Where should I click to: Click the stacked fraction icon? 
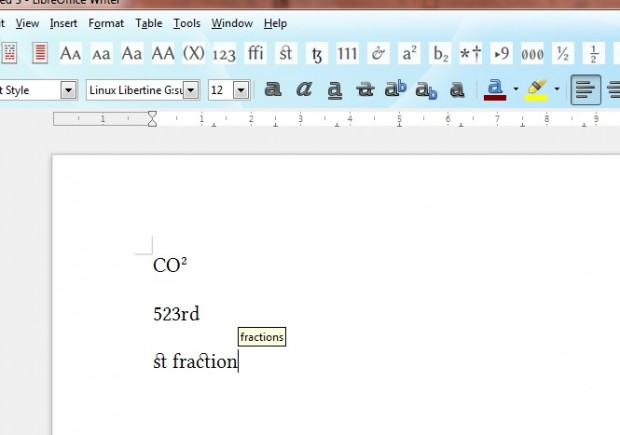[594, 53]
